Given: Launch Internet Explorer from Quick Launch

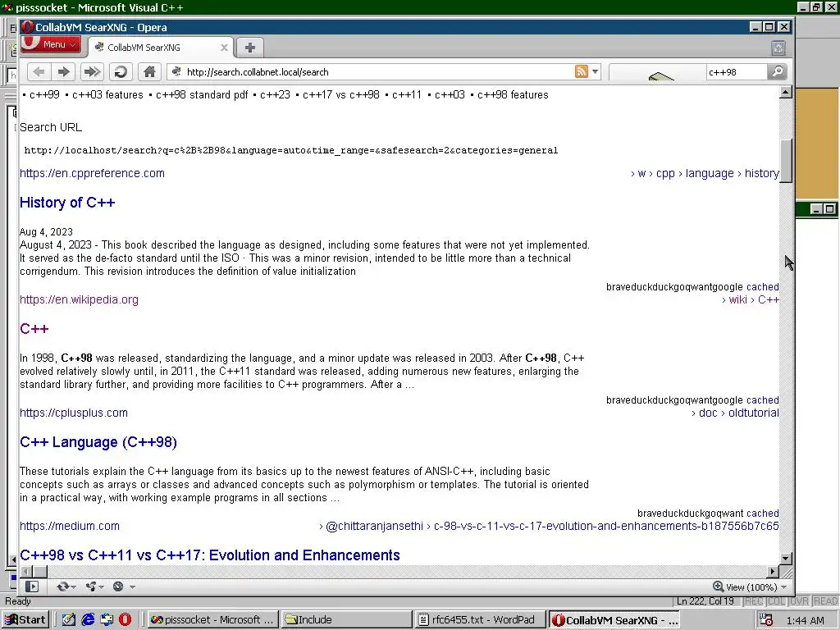Looking at the screenshot, I should pos(88,620).
